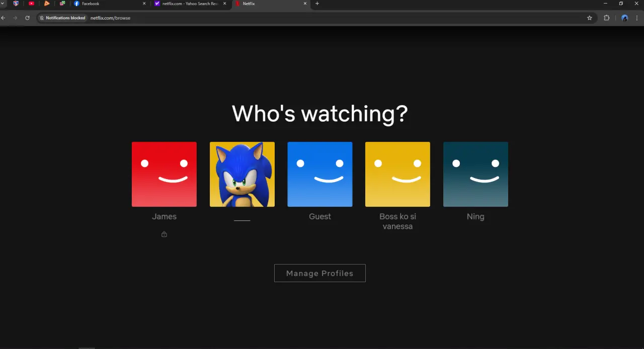Close the Chrome window
Image resolution: width=644 pixels, height=349 pixels.
pyautogui.click(x=636, y=4)
